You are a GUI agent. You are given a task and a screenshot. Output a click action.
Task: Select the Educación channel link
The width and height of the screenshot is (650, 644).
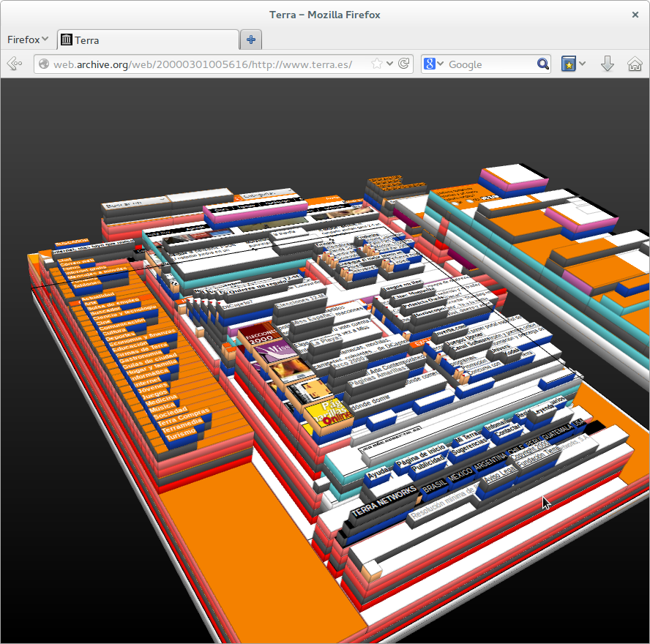(130, 345)
